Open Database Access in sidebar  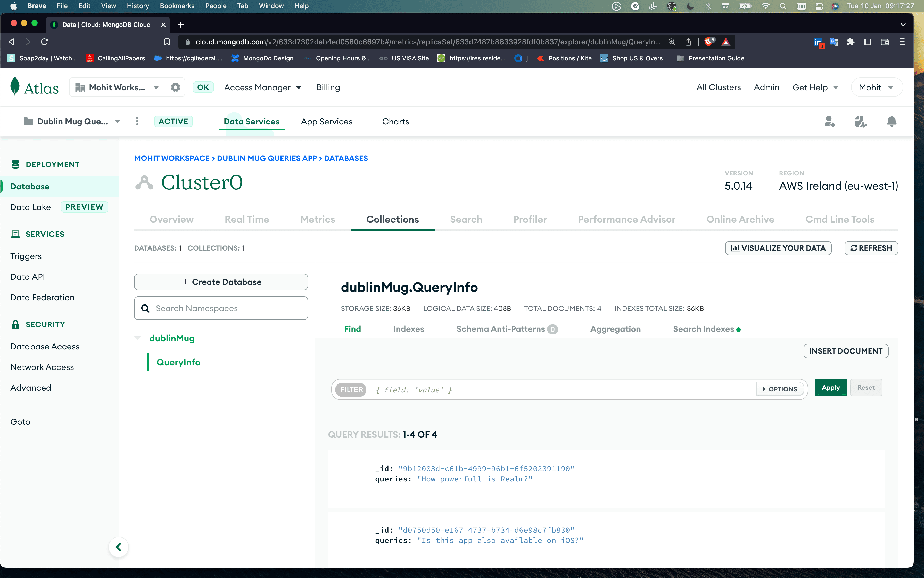[x=45, y=346]
